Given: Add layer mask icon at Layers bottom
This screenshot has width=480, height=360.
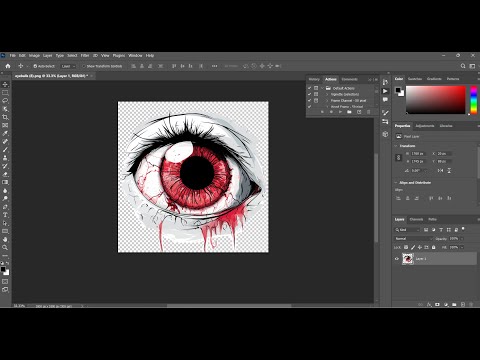Looking at the screenshot, I should (437, 304).
